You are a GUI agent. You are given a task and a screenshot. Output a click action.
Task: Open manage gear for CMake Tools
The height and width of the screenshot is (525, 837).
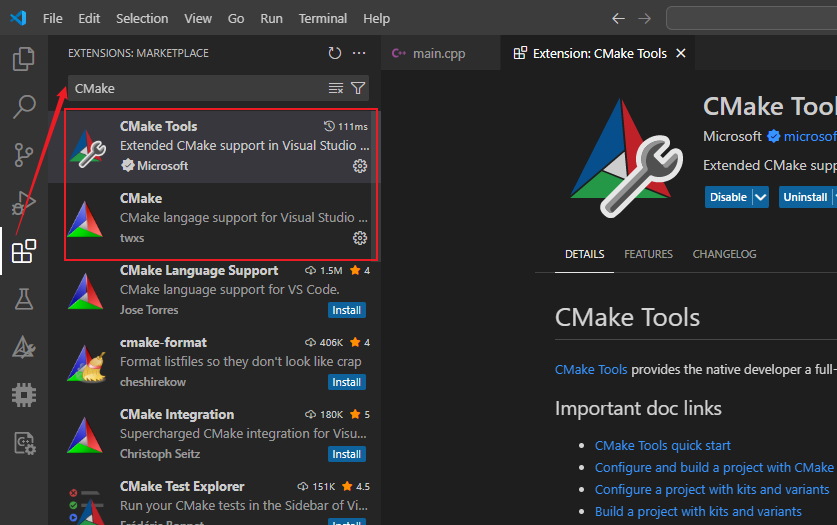pyautogui.click(x=360, y=166)
